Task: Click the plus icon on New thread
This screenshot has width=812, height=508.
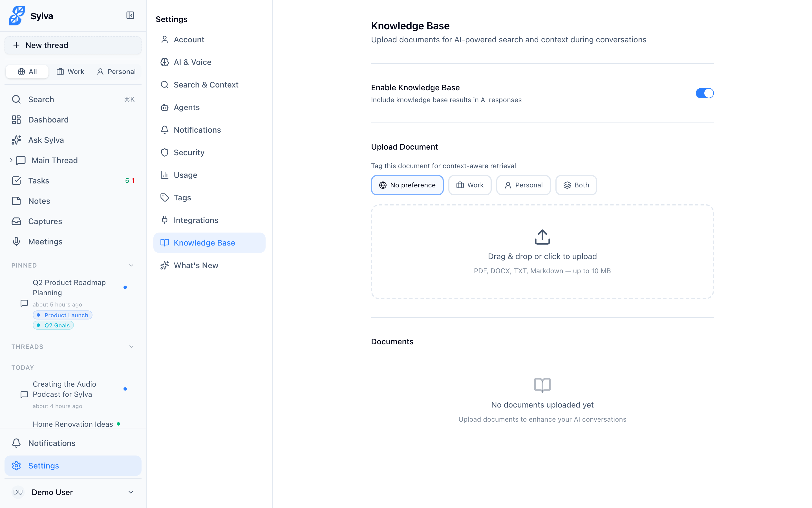Action: click(x=16, y=45)
